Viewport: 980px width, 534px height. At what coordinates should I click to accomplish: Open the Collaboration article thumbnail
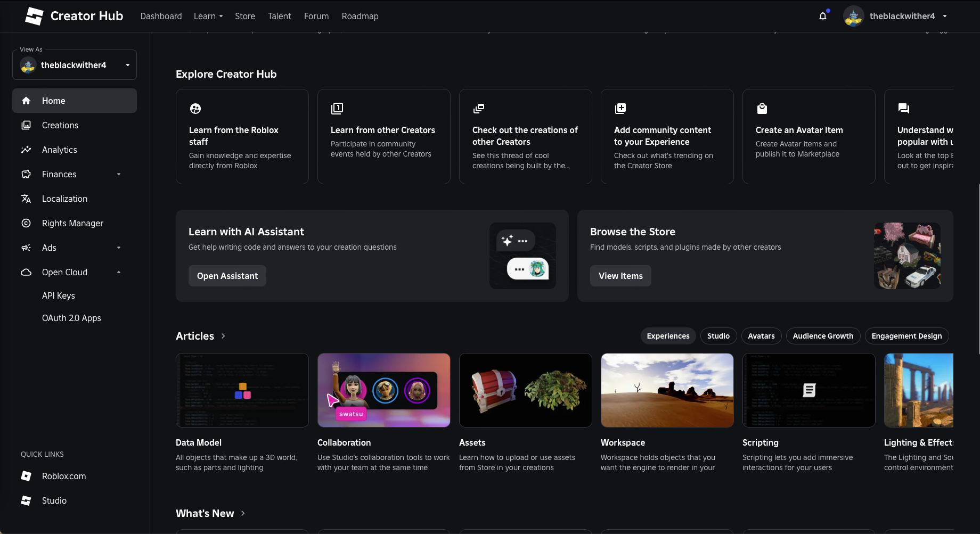(x=383, y=390)
